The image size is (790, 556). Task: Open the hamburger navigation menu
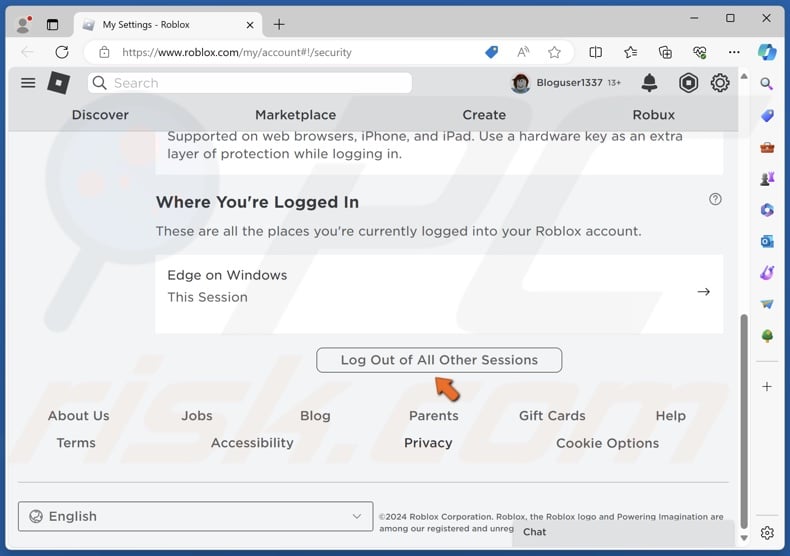pyautogui.click(x=28, y=83)
